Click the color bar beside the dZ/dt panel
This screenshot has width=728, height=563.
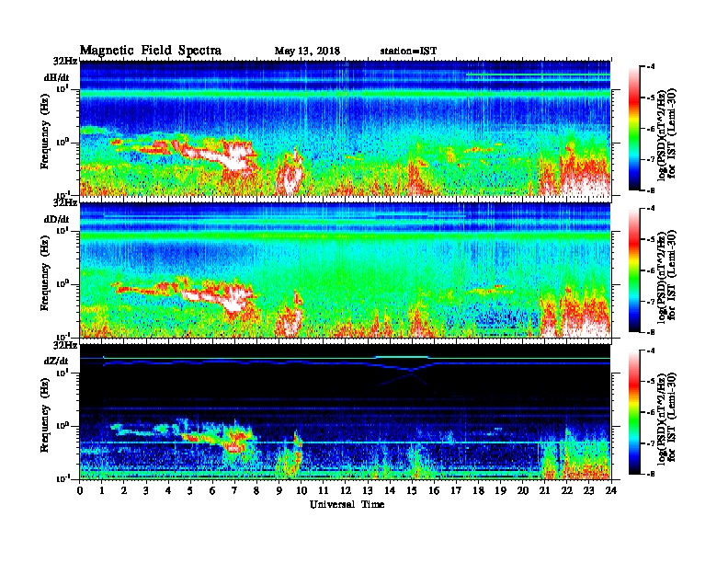pos(634,412)
